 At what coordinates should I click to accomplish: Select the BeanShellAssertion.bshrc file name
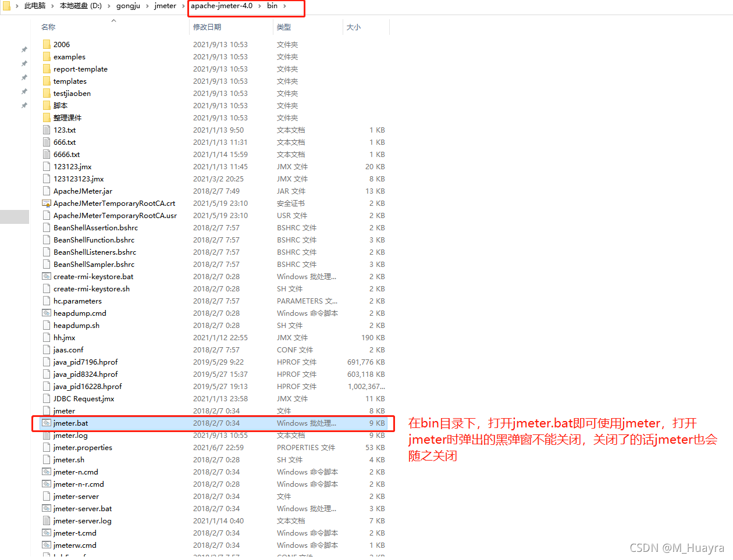pyautogui.click(x=96, y=227)
